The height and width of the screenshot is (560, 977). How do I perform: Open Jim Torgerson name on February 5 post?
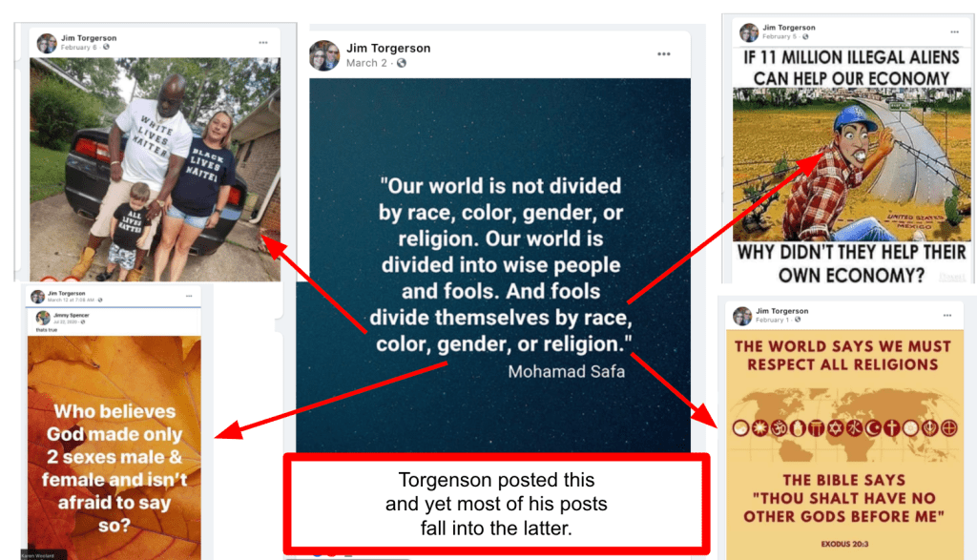pyautogui.click(x=789, y=28)
